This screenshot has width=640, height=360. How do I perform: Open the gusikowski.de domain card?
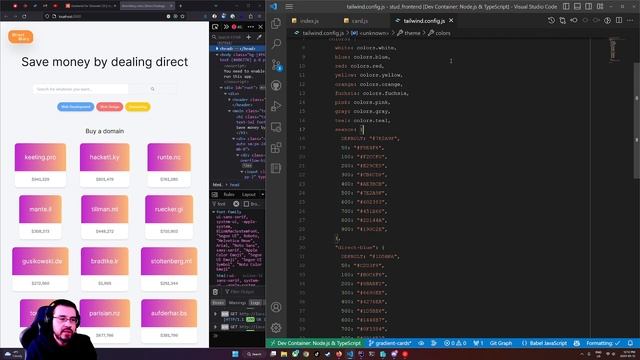(40, 269)
